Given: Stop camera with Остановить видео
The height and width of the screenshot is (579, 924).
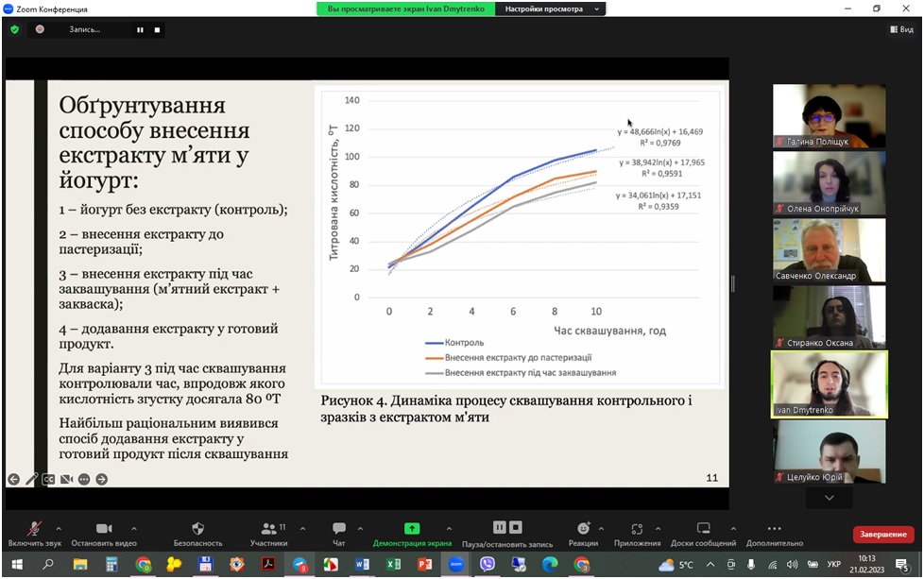Looking at the screenshot, I should pos(104,533).
